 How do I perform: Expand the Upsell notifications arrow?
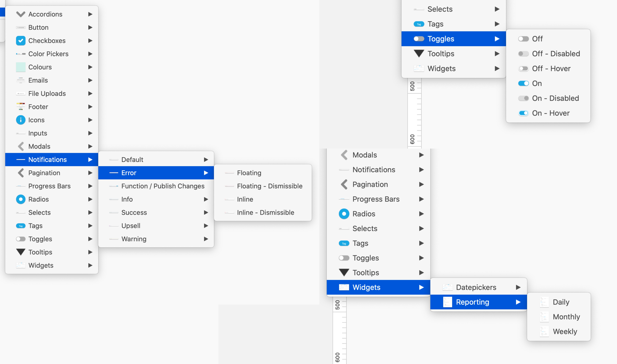pos(206,226)
